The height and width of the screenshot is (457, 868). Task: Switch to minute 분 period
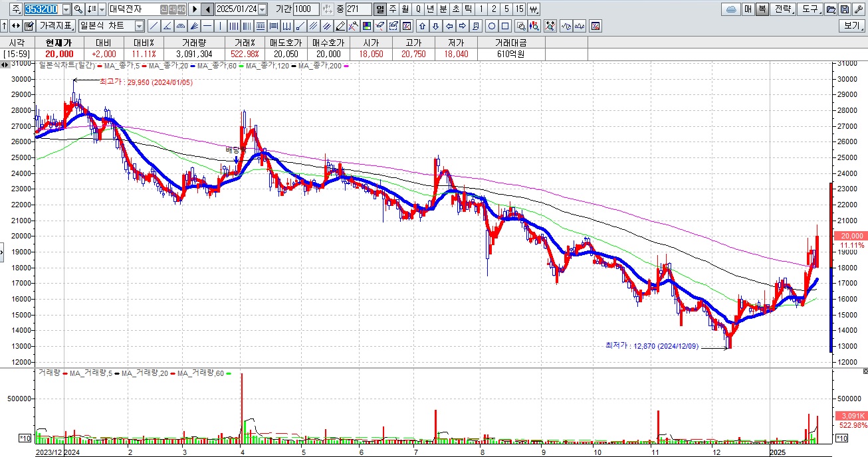(443, 9)
